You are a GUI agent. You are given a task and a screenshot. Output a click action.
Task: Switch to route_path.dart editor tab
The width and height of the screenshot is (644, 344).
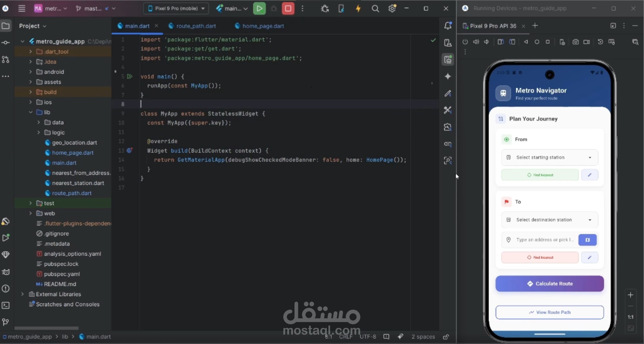[192, 26]
